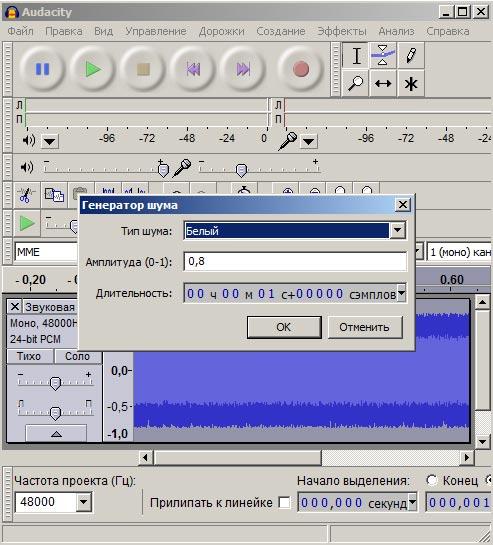This screenshot has height=545, width=493.
Task: Start playback with the green Play button
Action: 93,69
